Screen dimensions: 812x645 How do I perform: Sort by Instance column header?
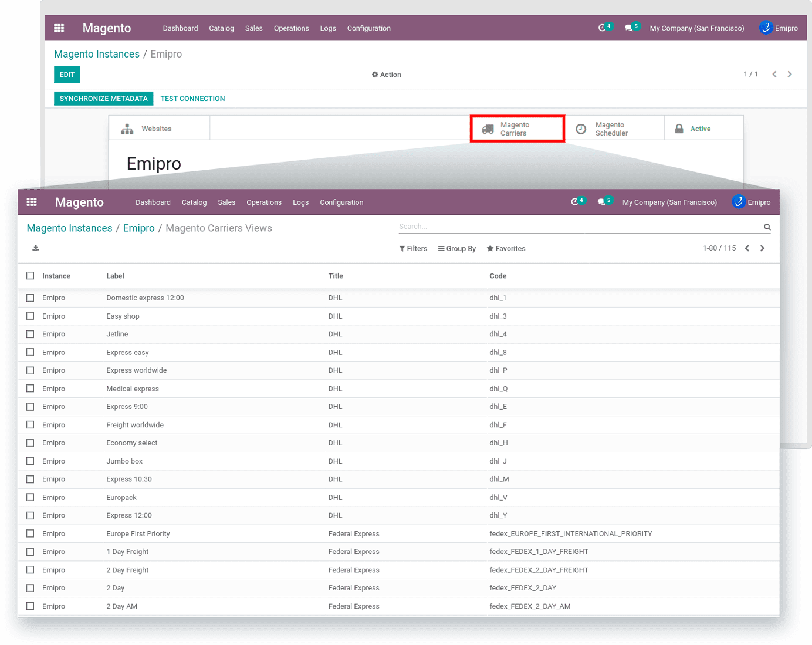pyautogui.click(x=56, y=276)
